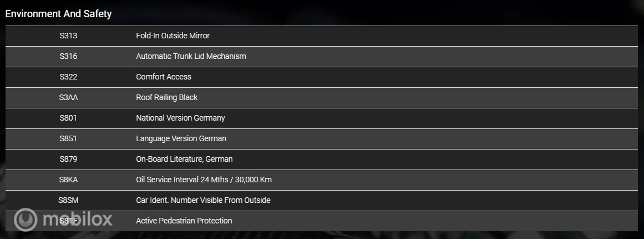Viewport: 644px width, 239px height.
Task: Select Language Version German entry
Action: pyautogui.click(x=181, y=138)
